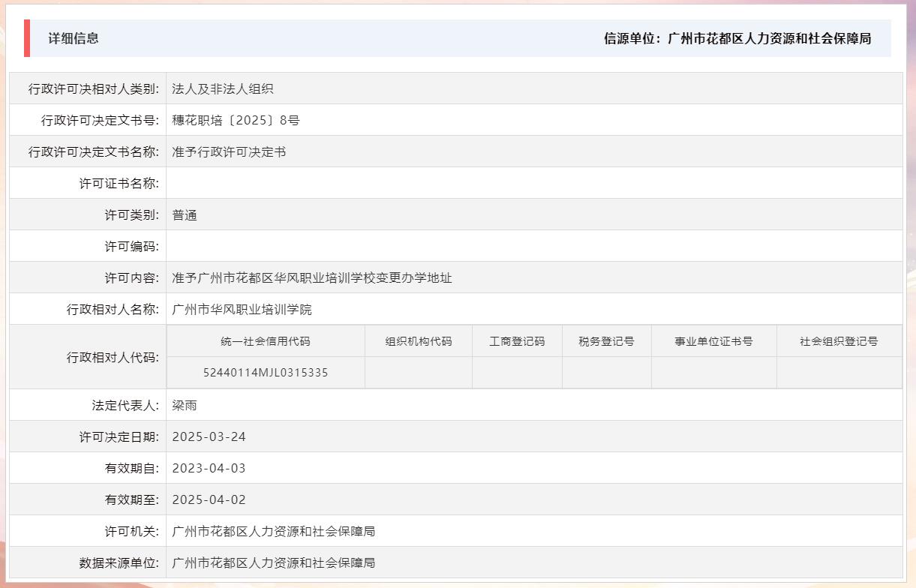Click the 法人及非法人组织 category value
The image size is (916, 588).
tap(222, 88)
